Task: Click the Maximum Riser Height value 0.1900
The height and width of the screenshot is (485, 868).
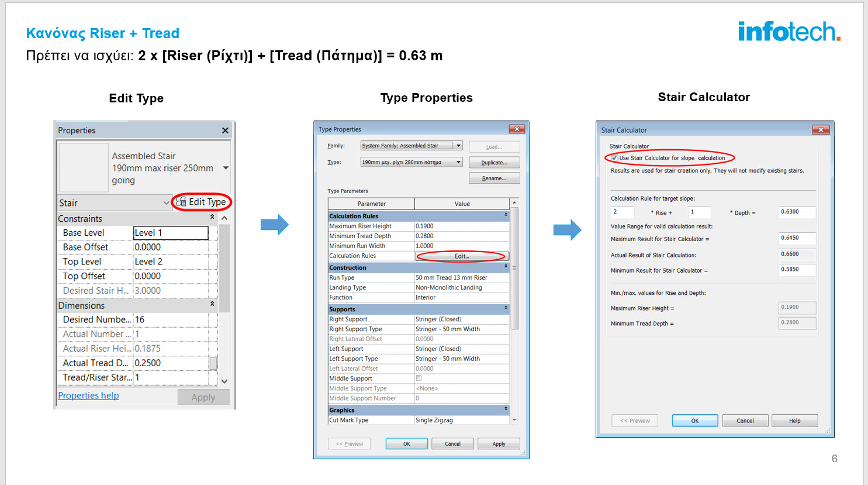Action: [462, 226]
